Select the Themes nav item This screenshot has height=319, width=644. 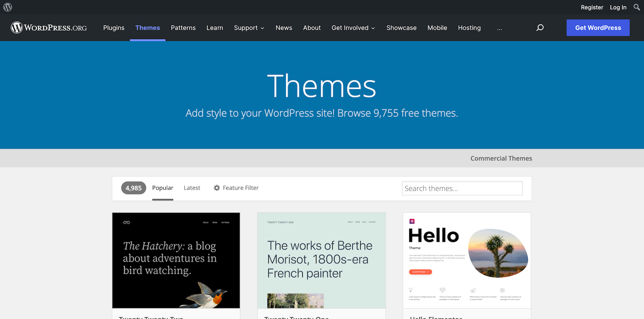coord(148,28)
